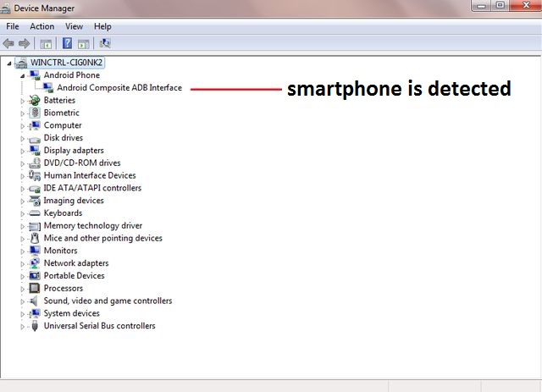Screen dimensions: 542x392
Task: Minimize the Device Manager window
Action: pyautogui.click(x=482, y=6)
